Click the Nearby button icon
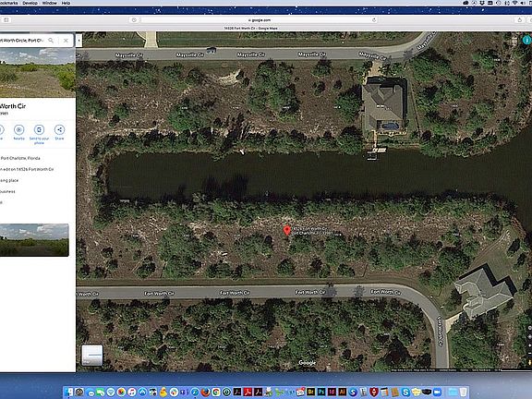 19,129
